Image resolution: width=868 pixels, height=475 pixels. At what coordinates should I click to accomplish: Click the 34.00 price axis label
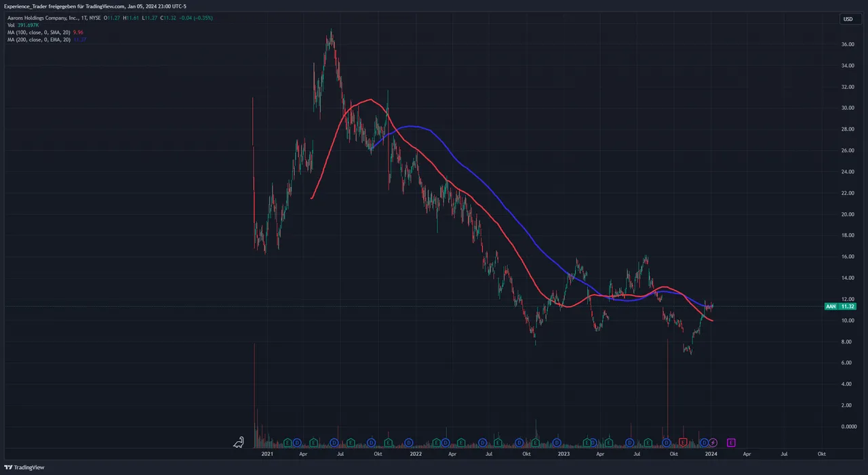pyautogui.click(x=847, y=66)
